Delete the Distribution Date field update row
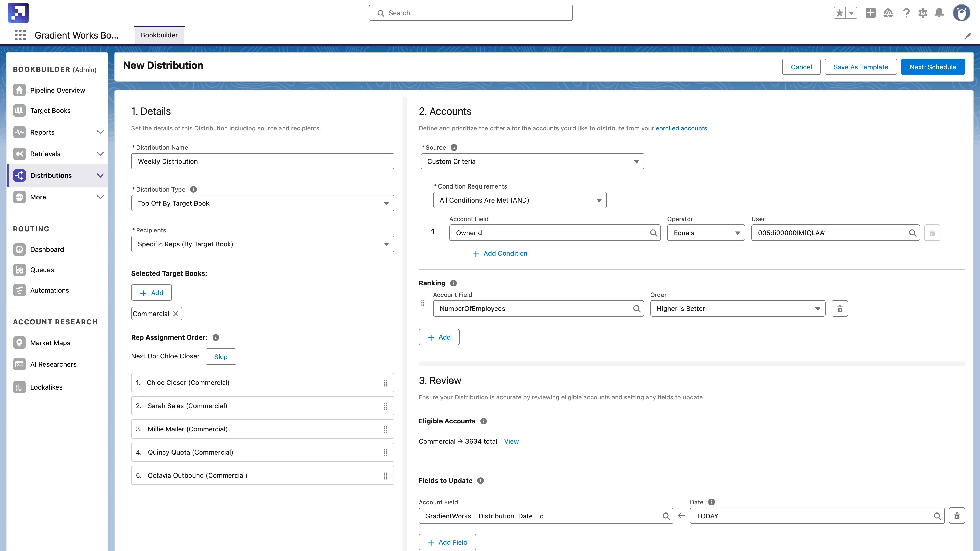Viewport: 980px width, 551px height. pos(957,516)
